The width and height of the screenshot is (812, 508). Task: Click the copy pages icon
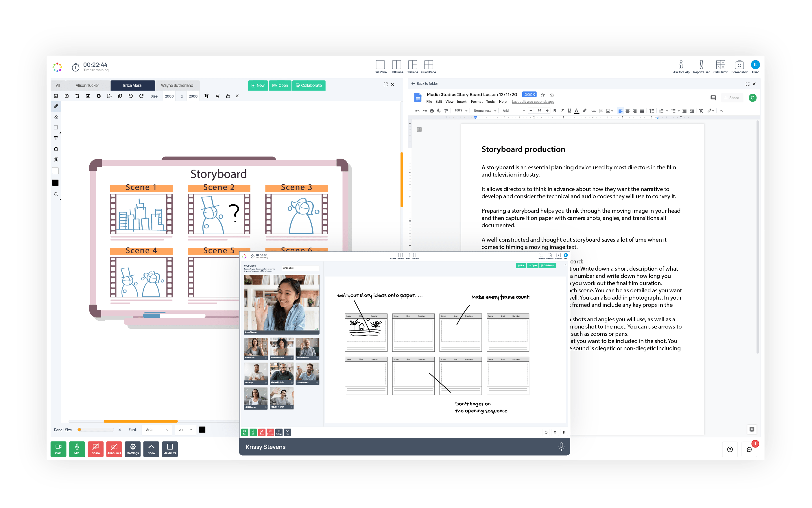(120, 96)
